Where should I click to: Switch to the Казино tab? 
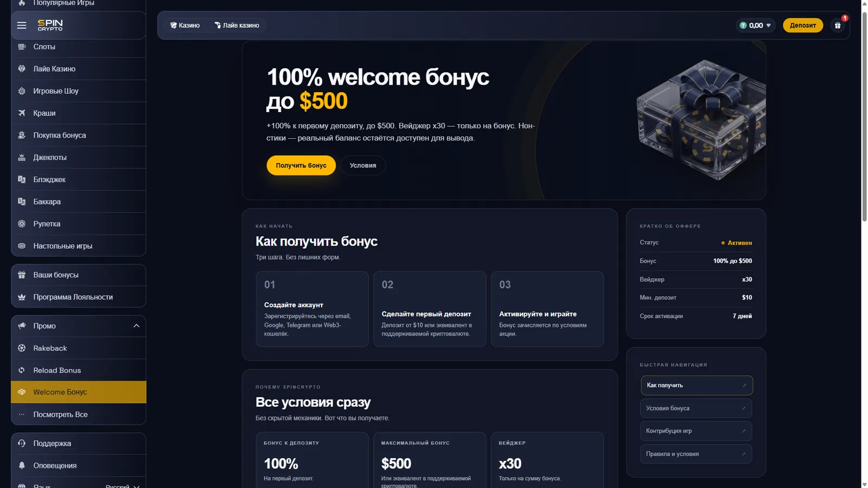(x=185, y=25)
